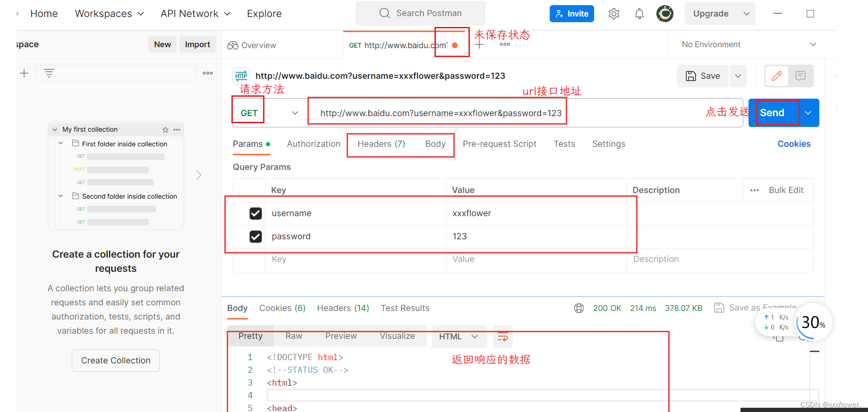868x412 pixels.
Task: Click the Cookies link
Action: coord(794,144)
